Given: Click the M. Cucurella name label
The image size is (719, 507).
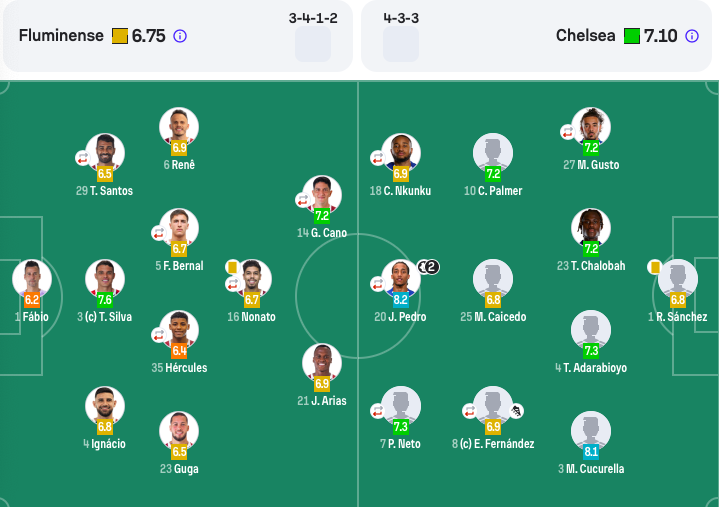Looking at the screenshot, I should pos(595,469).
